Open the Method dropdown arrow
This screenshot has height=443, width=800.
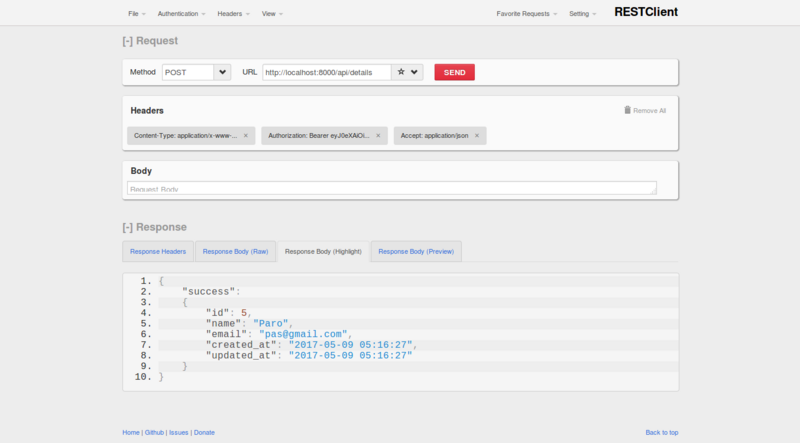click(222, 72)
